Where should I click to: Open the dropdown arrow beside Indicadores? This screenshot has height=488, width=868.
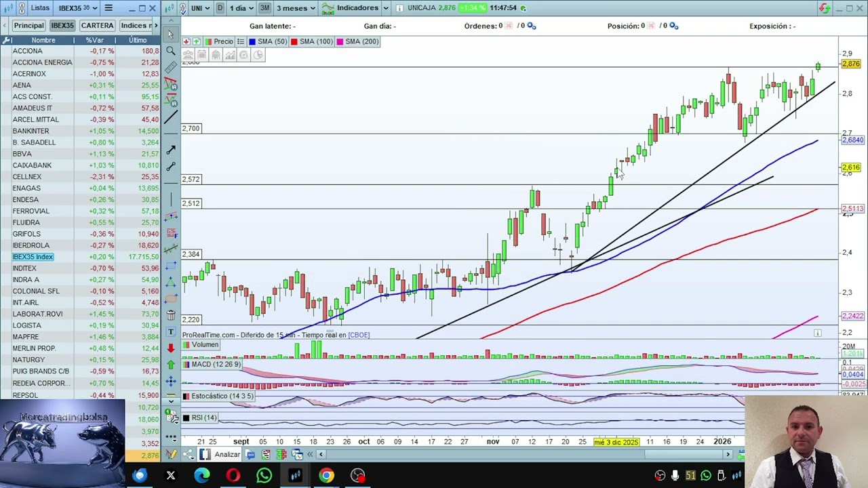386,8
